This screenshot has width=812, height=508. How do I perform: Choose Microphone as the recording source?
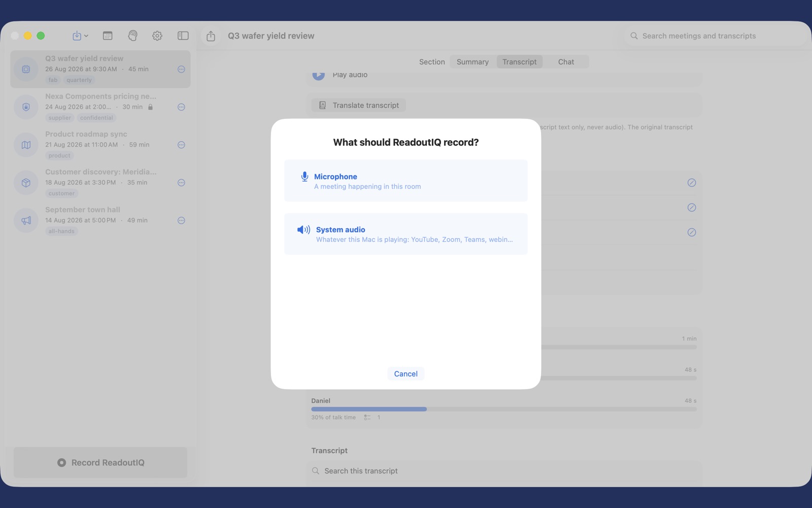click(x=405, y=181)
